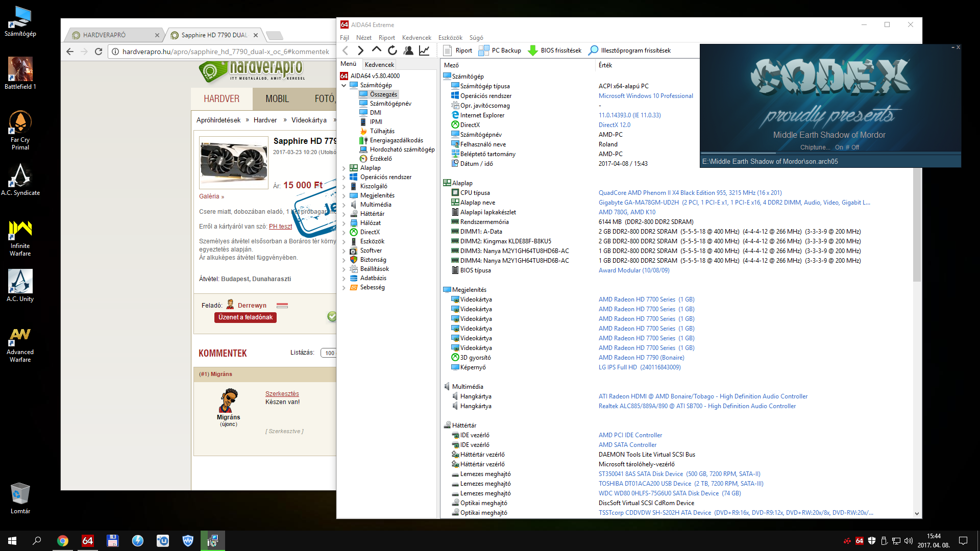This screenshot has width=980, height=551.
Task: Toggle Chiptune On/Off in CODEX window
Action: coord(847,147)
